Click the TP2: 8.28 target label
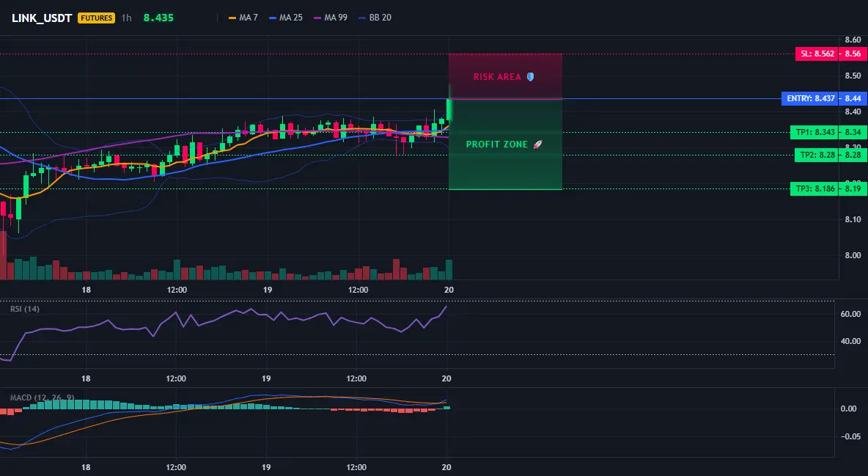 pyautogui.click(x=815, y=155)
